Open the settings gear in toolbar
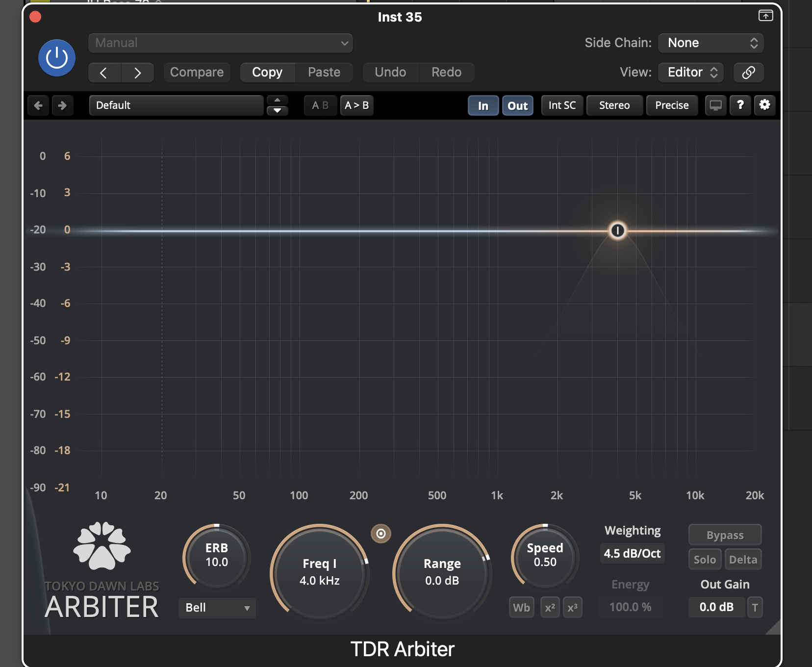Screen dimensions: 812x667 coord(764,105)
